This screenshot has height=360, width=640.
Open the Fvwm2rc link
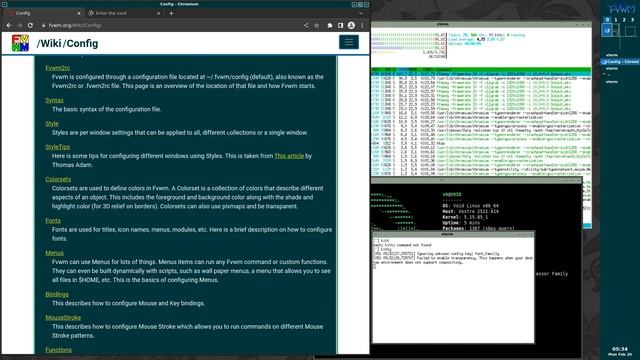(58, 68)
